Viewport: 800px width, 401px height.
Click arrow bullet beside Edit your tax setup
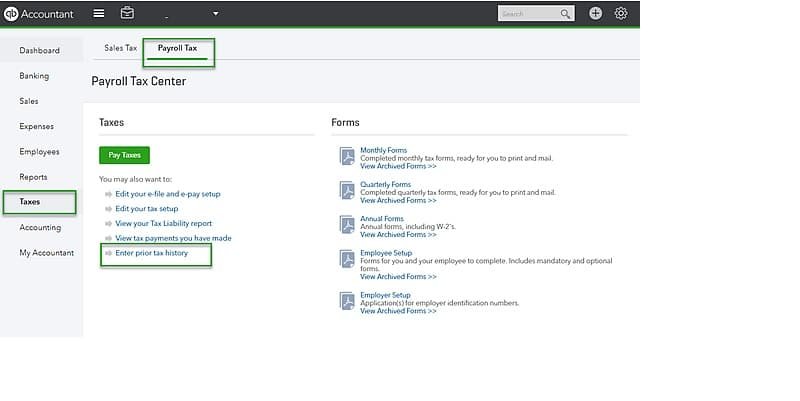click(108, 209)
